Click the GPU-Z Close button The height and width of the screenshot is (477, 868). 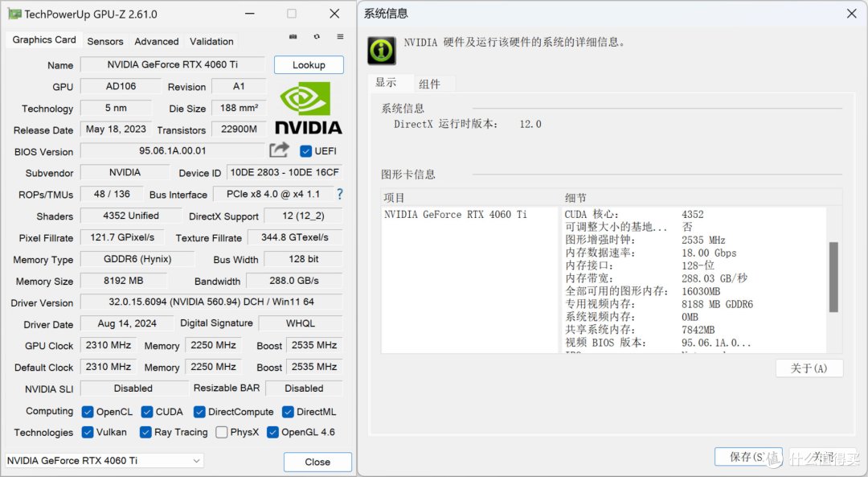317,462
